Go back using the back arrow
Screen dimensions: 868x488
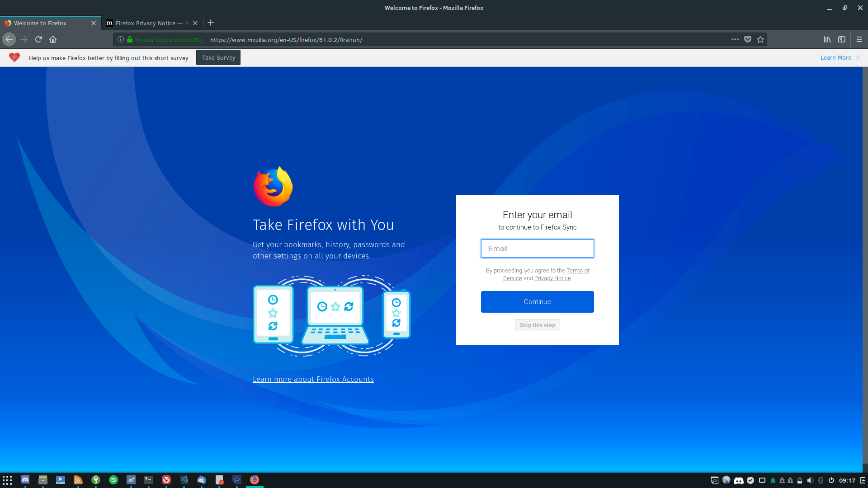pos(9,39)
